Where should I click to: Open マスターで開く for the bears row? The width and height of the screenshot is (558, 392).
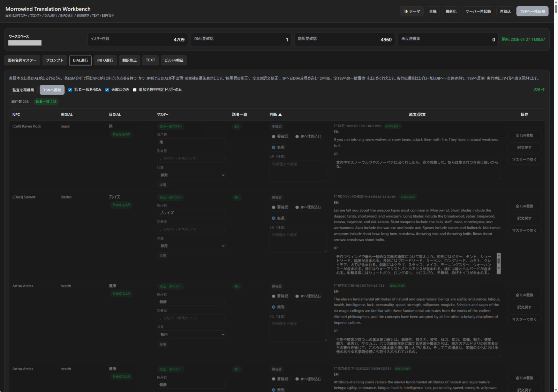pyautogui.click(x=524, y=160)
